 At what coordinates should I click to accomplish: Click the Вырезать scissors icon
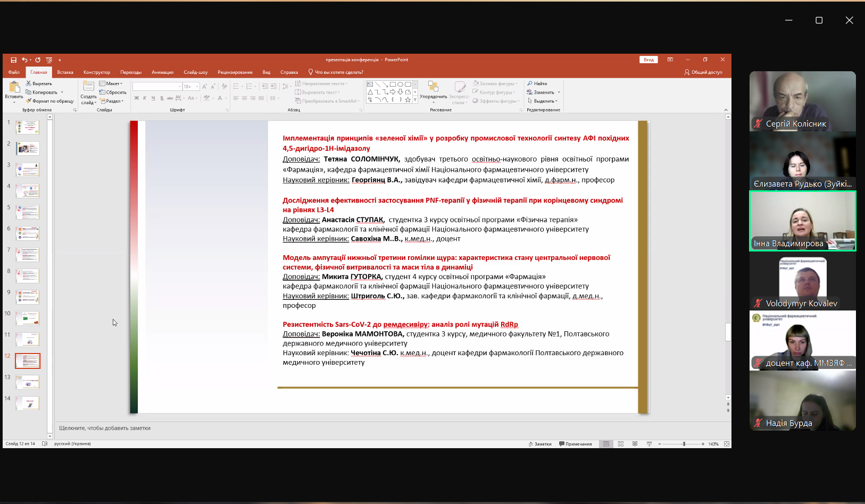coord(29,83)
